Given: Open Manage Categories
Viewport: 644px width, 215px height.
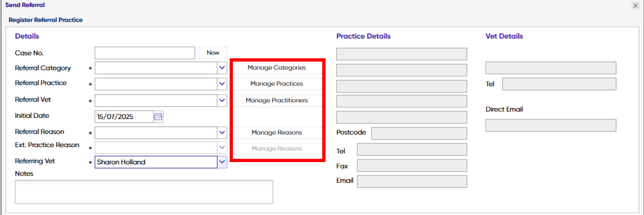Looking at the screenshot, I should click(277, 68).
